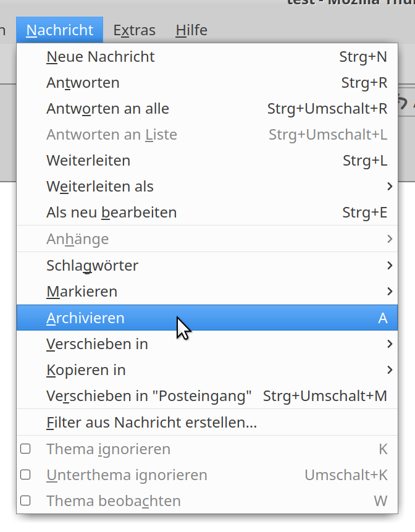Open the 'Extras' menu in the menu bar
Viewport: 415px width, 532px height.
tap(135, 30)
